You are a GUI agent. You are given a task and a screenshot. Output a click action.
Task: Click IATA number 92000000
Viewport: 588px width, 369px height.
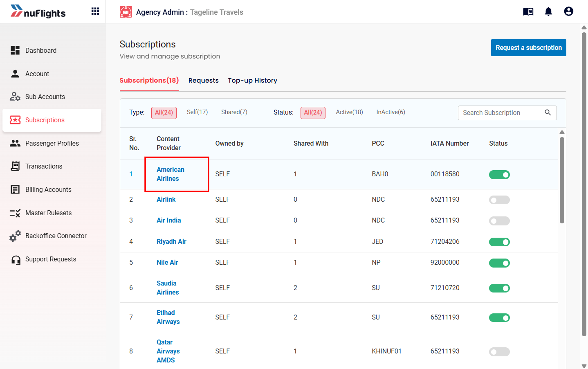point(445,262)
